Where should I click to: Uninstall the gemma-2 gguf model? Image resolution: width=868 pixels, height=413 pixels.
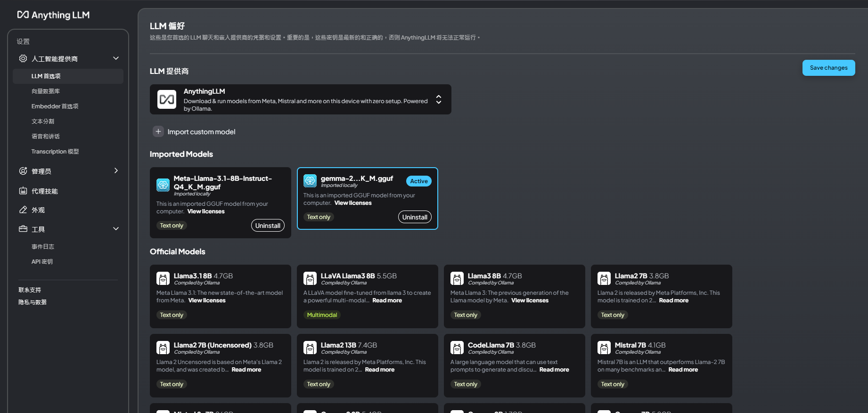click(415, 217)
